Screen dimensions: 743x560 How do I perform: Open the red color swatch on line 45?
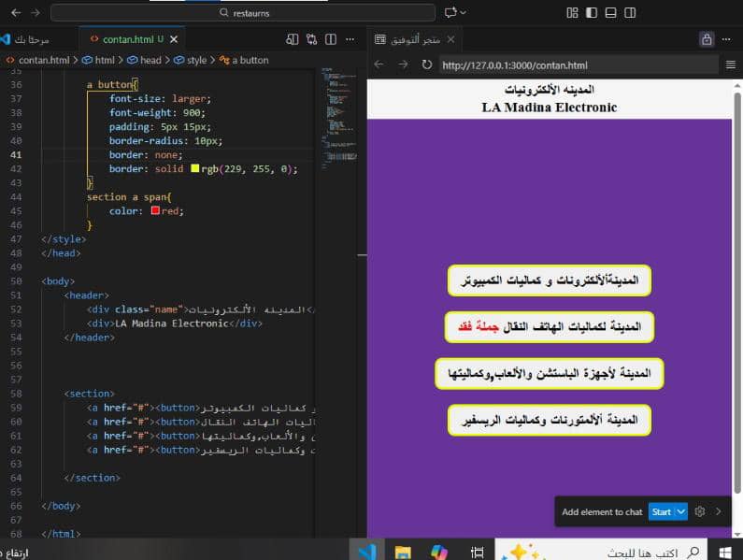point(155,210)
